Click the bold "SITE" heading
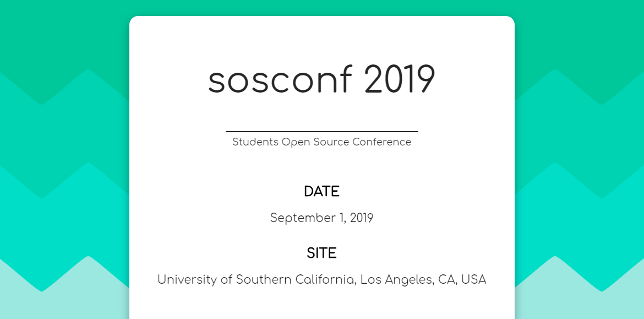This screenshot has height=319, width=644. [321, 253]
